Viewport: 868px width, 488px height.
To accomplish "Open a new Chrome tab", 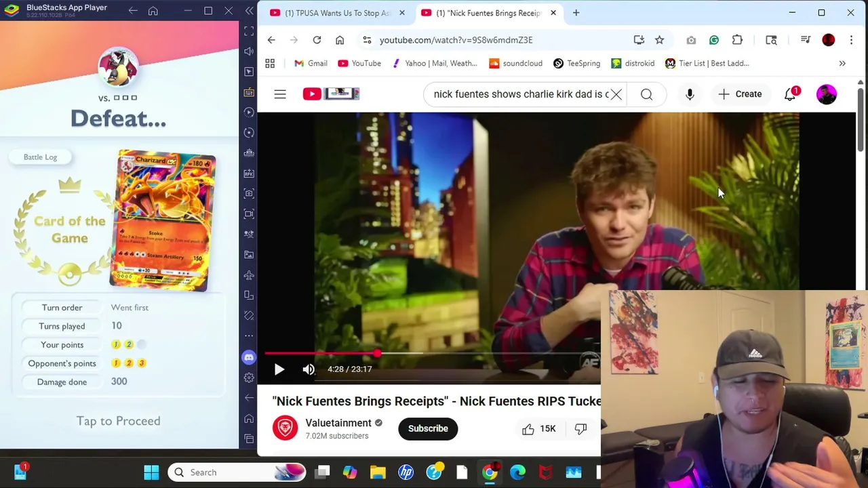I will (576, 13).
